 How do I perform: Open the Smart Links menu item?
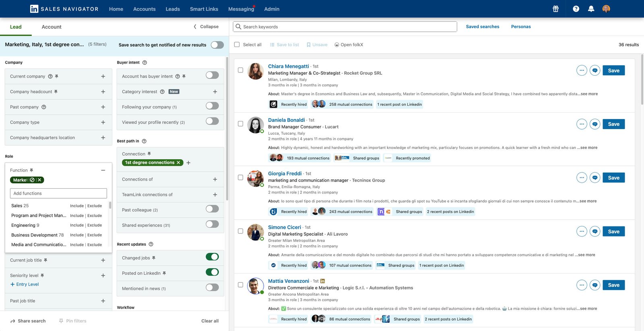coord(204,9)
